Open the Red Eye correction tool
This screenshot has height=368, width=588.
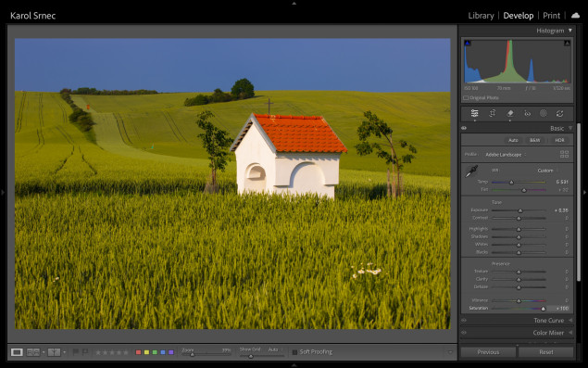527,113
